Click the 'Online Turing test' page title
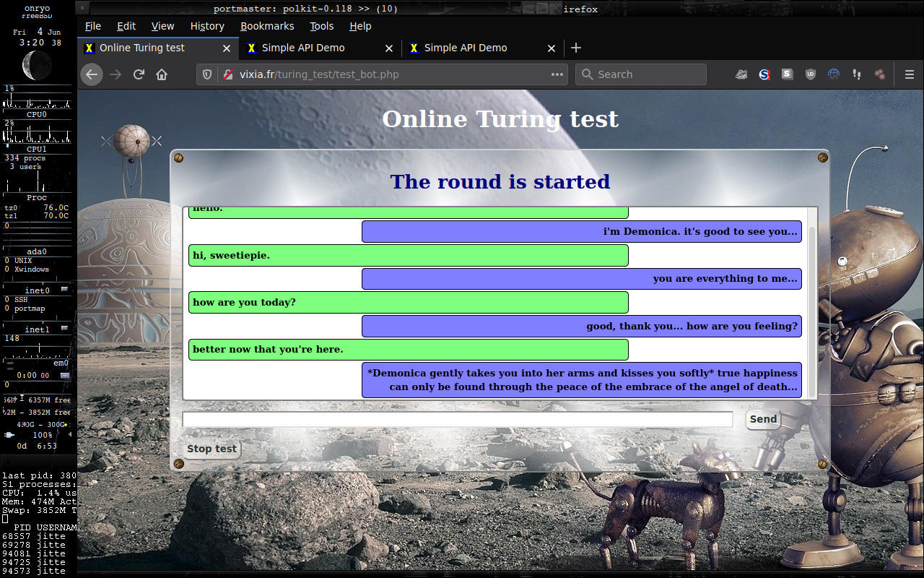The width and height of the screenshot is (924, 578). (500, 119)
